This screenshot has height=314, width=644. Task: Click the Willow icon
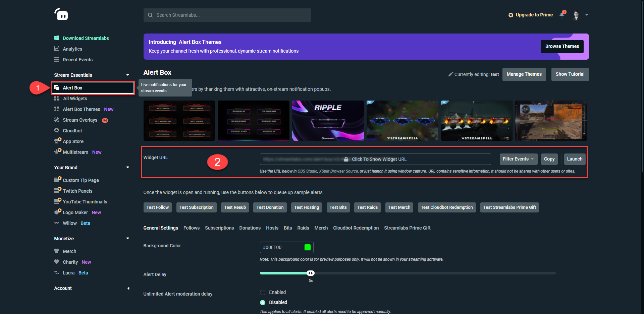tap(57, 223)
